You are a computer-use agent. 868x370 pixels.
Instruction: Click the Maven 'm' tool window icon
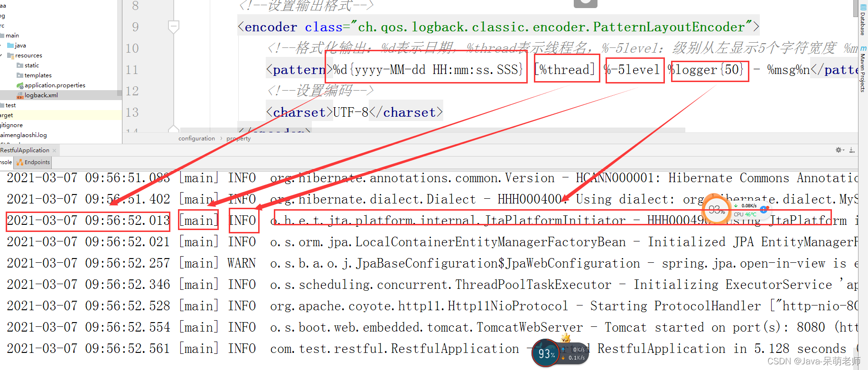pyautogui.click(x=863, y=49)
